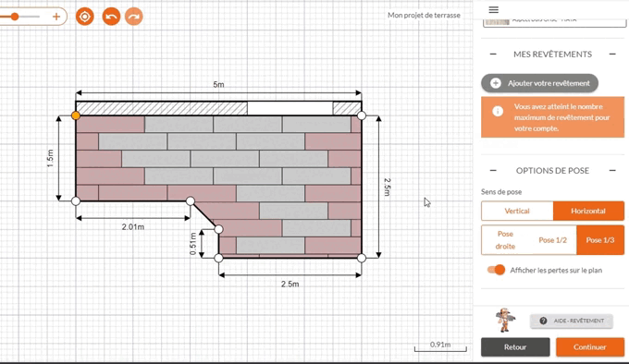Viewport: 629px width, 364px height.
Task: Choose Pose 1/3 pattern
Action: click(x=600, y=240)
